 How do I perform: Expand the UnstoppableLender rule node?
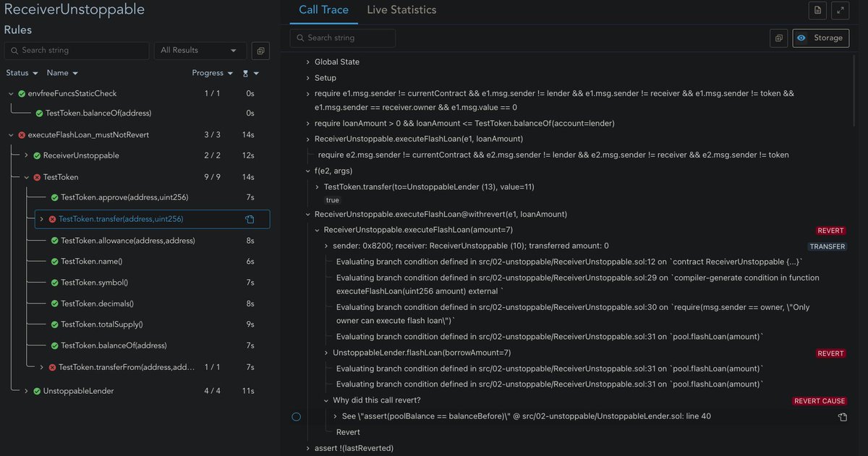[x=26, y=391]
